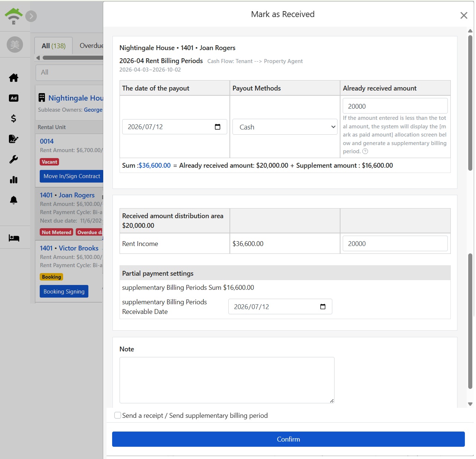Open the bed rooms sidebar icon

point(14,238)
